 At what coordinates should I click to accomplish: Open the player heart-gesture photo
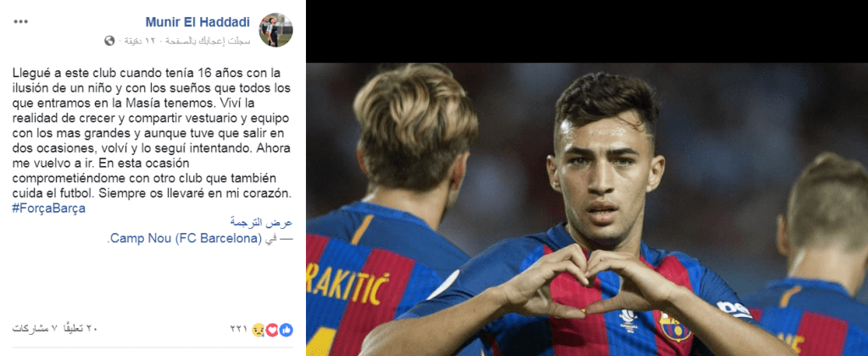[587, 209]
